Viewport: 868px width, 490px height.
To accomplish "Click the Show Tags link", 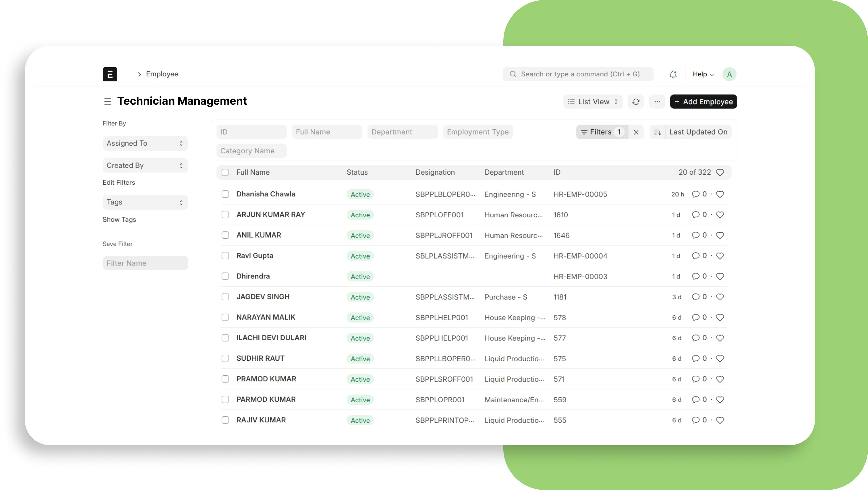I will (119, 219).
